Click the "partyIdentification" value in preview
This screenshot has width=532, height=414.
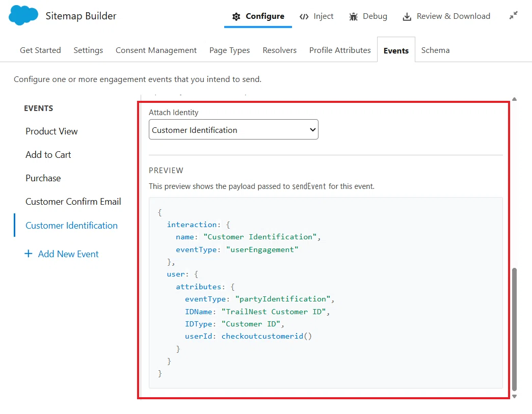click(283, 299)
